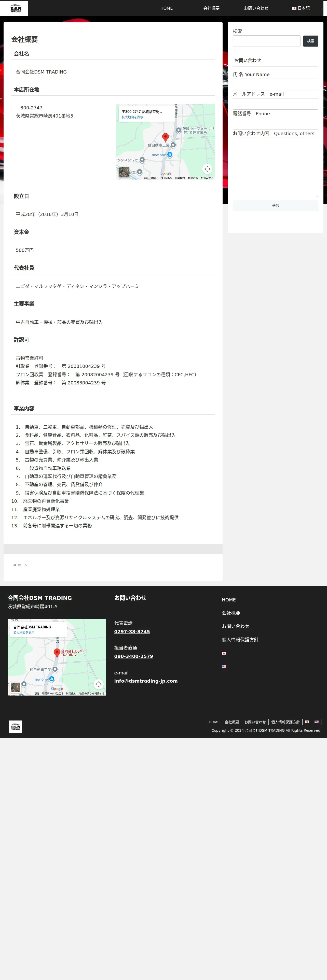Image resolution: width=327 pixels, height=980 pixels.
Task: Open keyboard shortcuts icon on footer map
Action: (37, 694)
